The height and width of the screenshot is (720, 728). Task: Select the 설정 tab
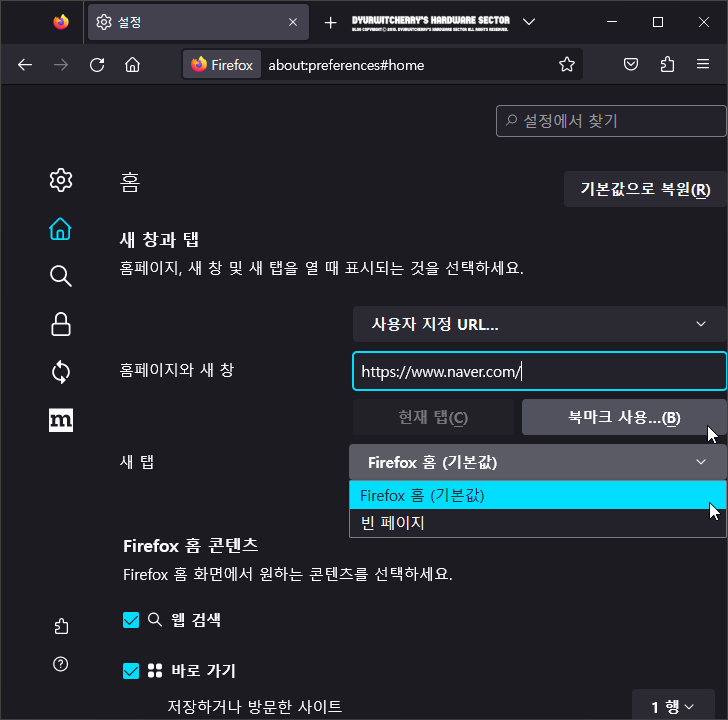[x=198, y=22]
